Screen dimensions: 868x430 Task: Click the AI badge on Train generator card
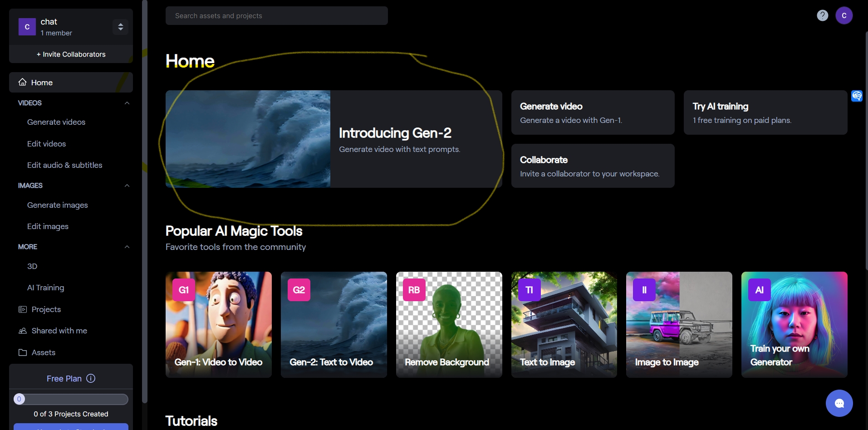pyautogui.click(x=760, y=290)
